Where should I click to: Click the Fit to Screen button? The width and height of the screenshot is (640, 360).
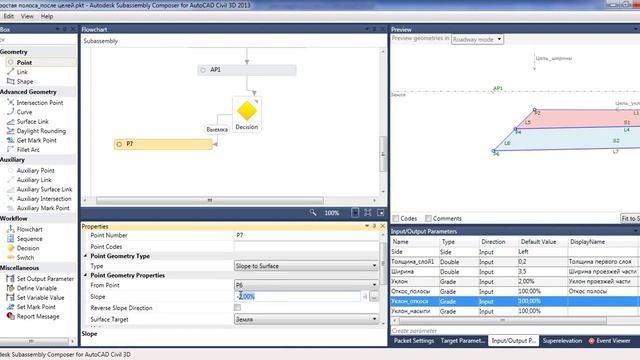pos(631,218)
